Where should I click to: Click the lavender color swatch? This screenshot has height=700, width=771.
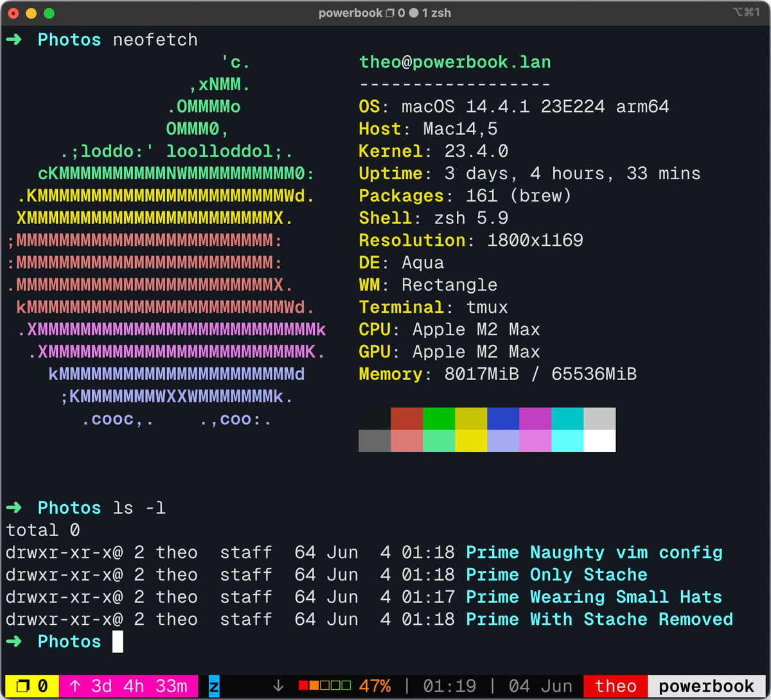[503, 441]
